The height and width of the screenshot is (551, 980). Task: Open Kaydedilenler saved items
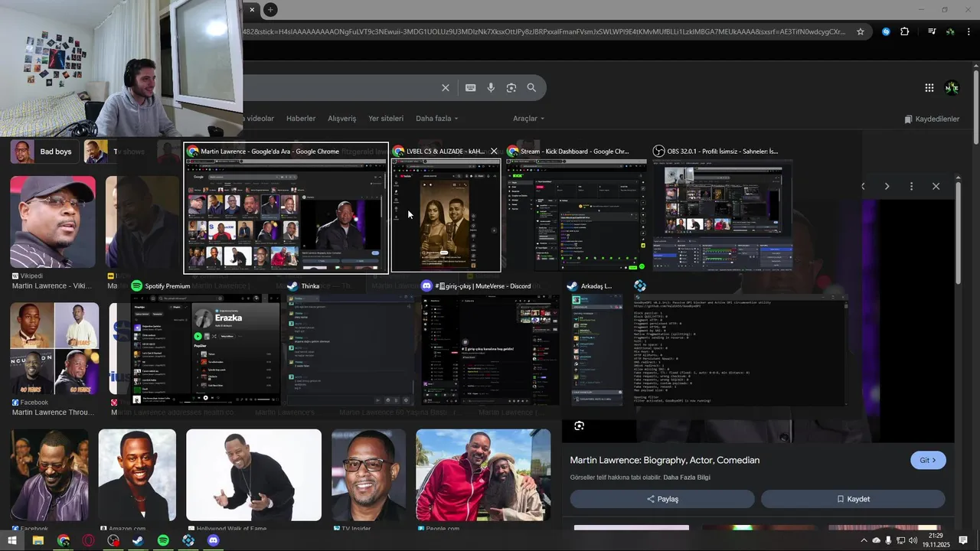(x=932, y=119)
